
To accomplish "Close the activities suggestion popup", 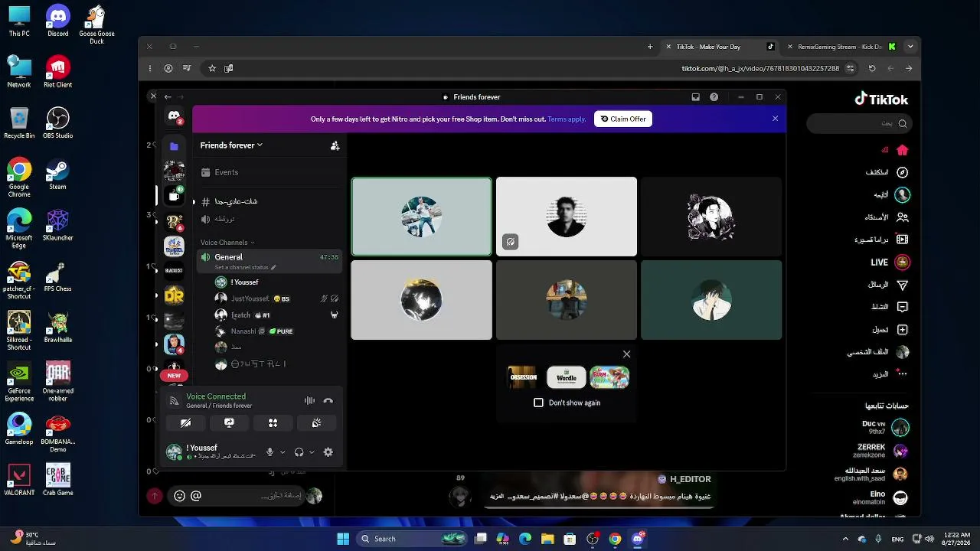I will 626,354.
